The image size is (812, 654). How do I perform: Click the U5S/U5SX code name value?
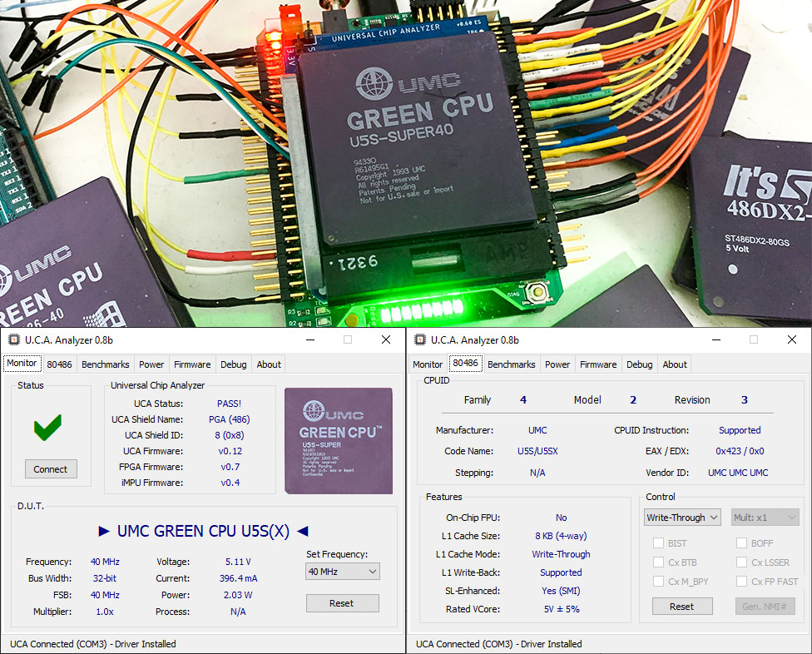click(537, 451)
